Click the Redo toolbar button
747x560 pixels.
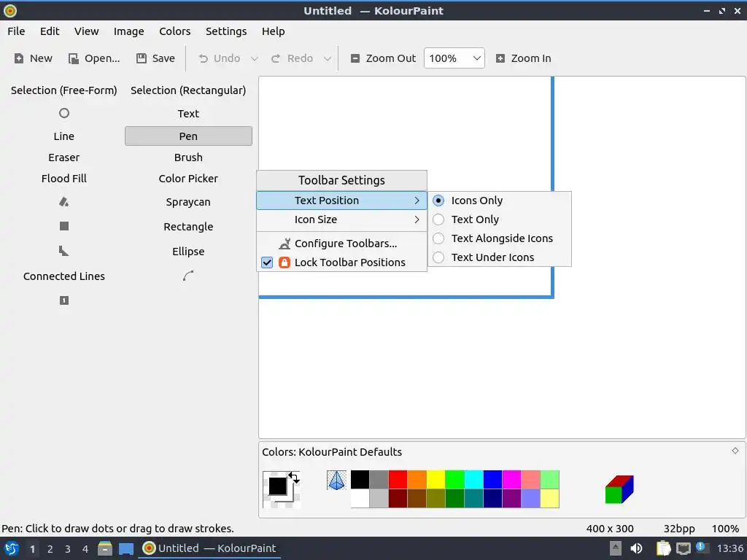coord(293,58)
